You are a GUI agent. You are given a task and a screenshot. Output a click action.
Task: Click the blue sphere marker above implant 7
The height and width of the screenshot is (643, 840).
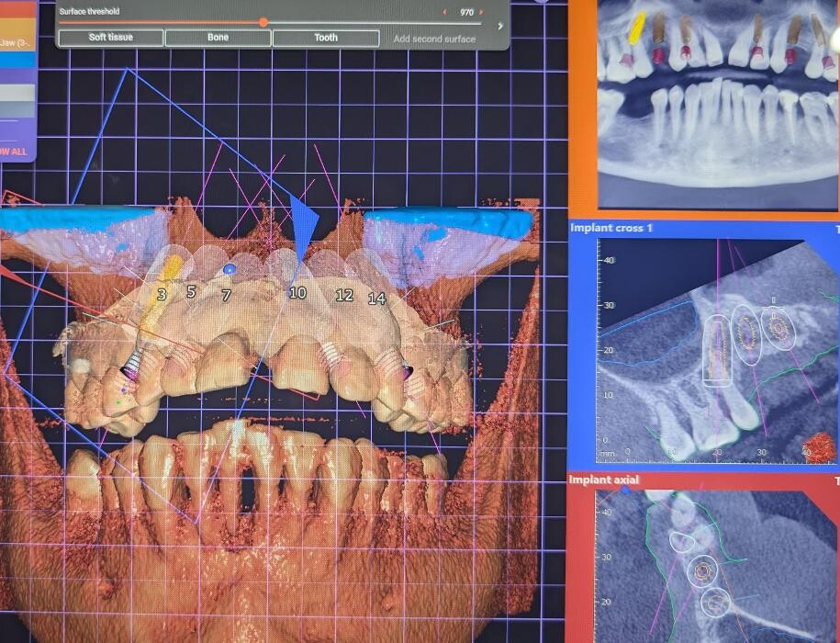pyautogui.click(x=229, y=270)
